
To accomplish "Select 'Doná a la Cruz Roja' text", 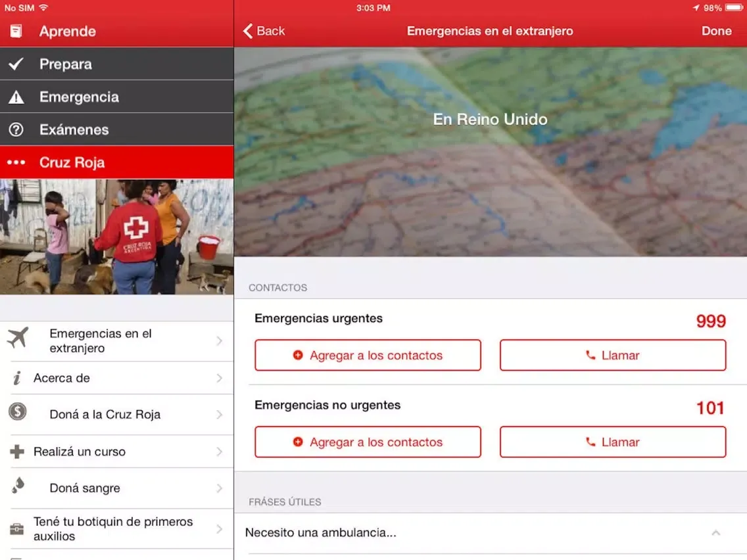I will 105,415.
